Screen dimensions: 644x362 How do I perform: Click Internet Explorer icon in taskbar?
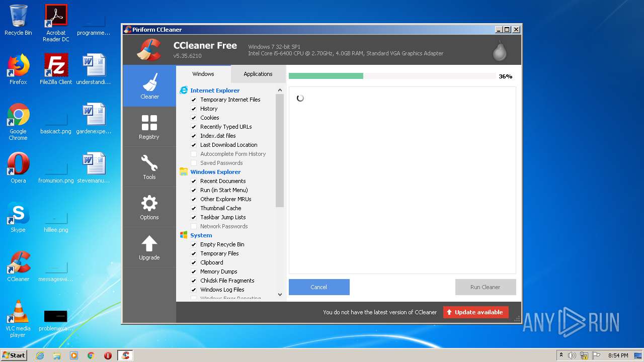pyautogui.click(x=40, y=355)
